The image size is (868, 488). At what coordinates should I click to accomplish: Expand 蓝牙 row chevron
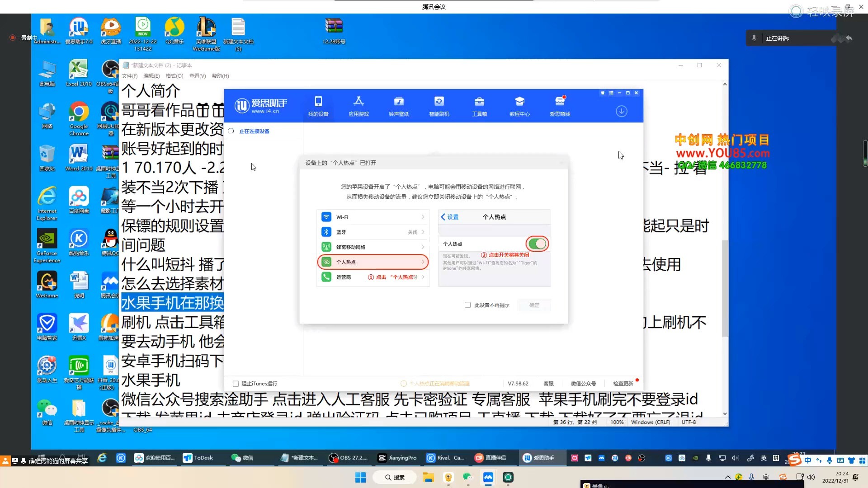point(423,232)
